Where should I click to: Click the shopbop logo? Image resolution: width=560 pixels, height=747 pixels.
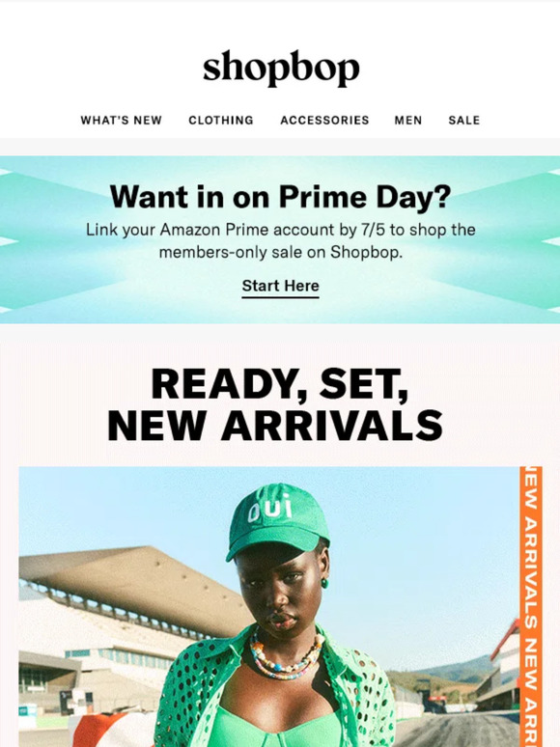[281, 69]
